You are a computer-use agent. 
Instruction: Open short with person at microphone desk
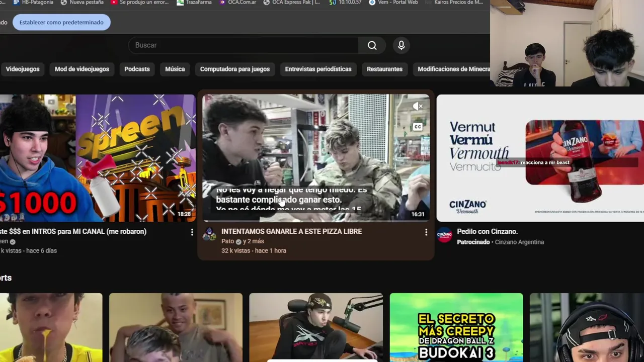click(x=316, y=327)
